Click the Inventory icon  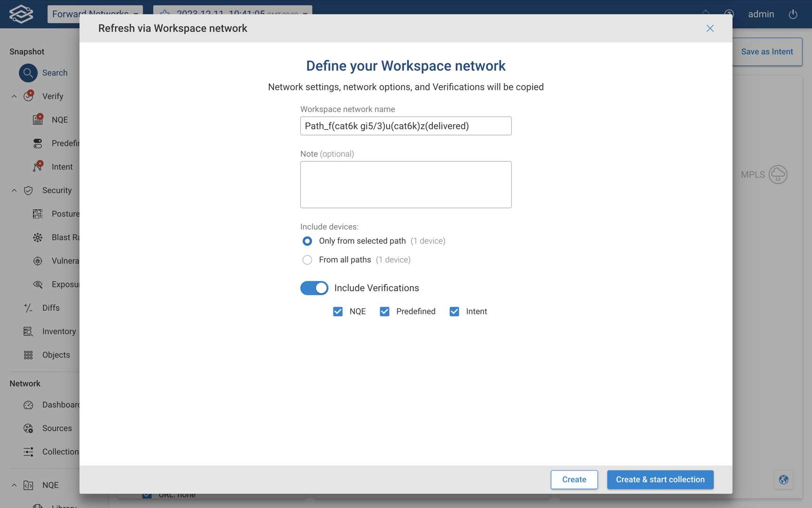[28, 331]
